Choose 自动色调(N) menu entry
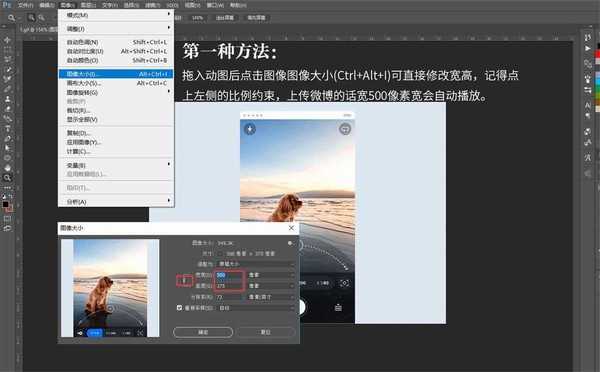Image resolution: width=600 pixels, height=372 pixels. [x=116, y=42]
